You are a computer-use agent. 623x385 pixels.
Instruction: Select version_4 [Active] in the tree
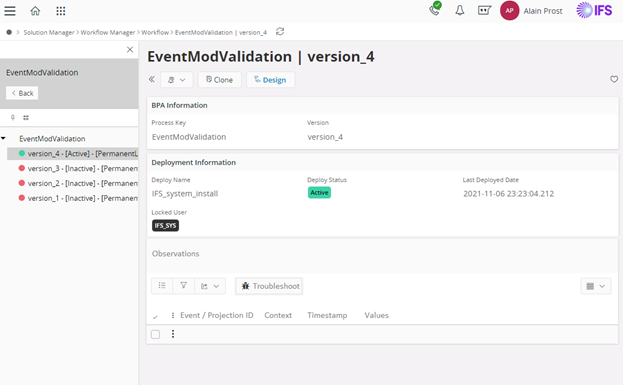coord(73,153)
